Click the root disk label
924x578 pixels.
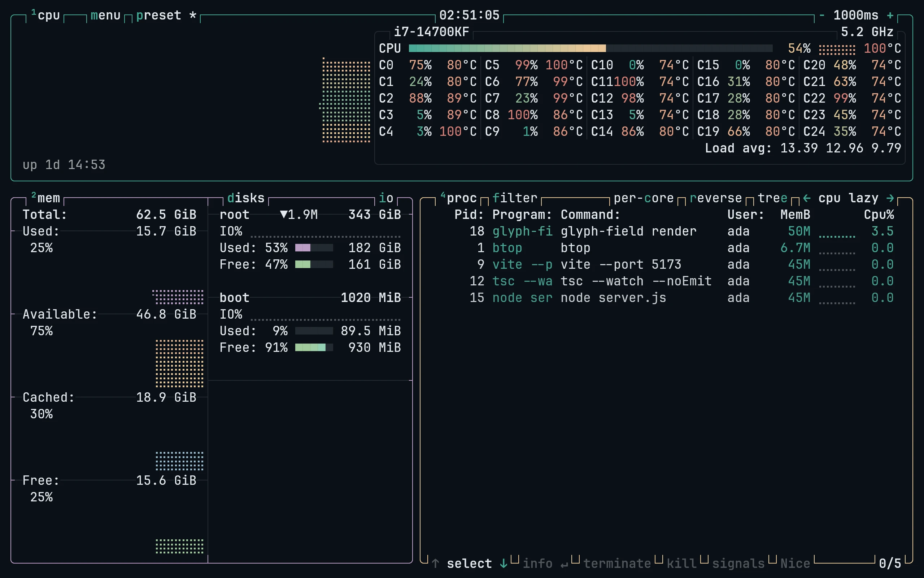click(x=235, y=215)
